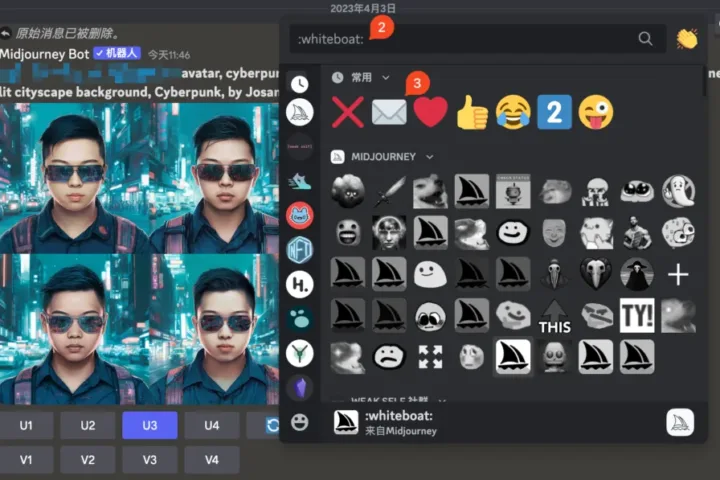Pick the robot status emoji
Viewport: 720px width, 480px height.
513,191
